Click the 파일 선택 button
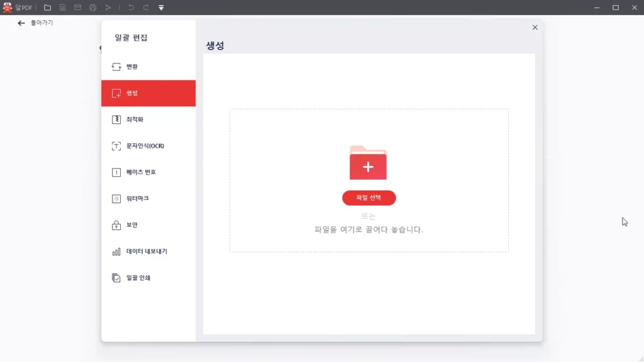The height and width of the screenshot is (362, 644). [369, 197]
